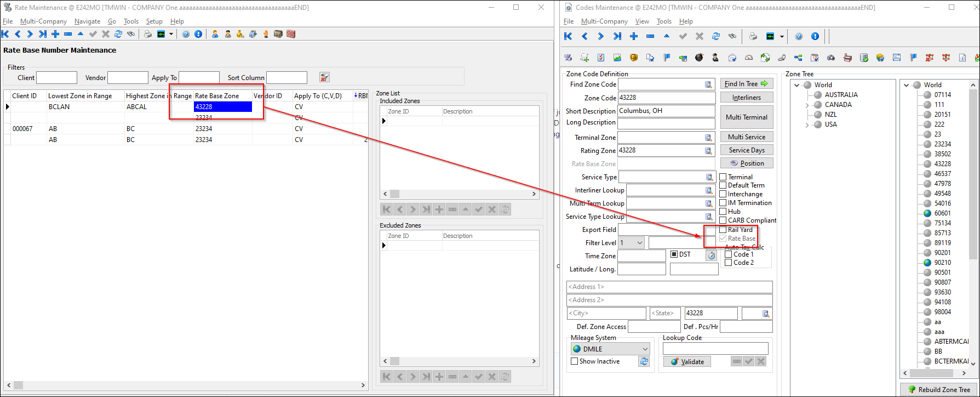Click blue exclamation info icon in Codes Maintenance
980x397 pixels.
pyautogui.click(x=815, y=36)
